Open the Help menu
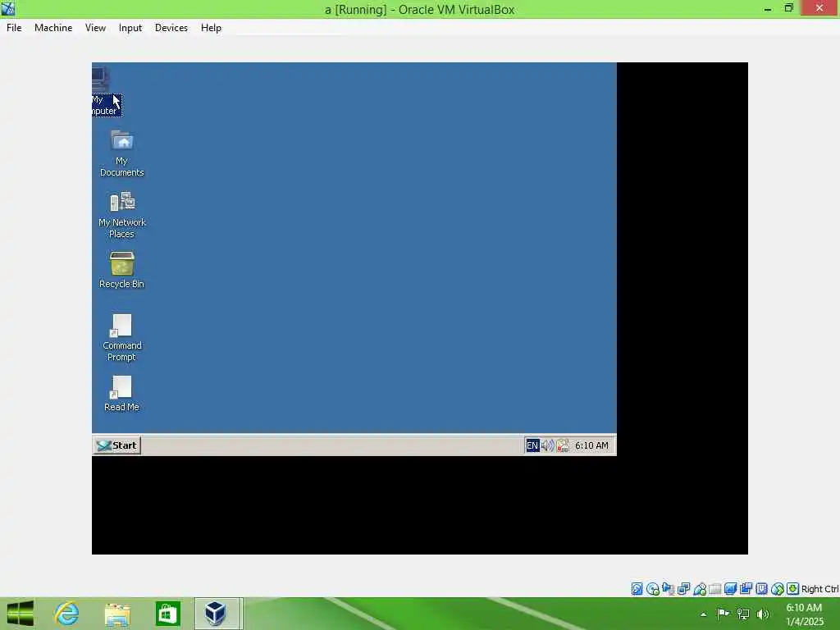The image size is (840, 630). pyautogui.click(x=211, y=28)
